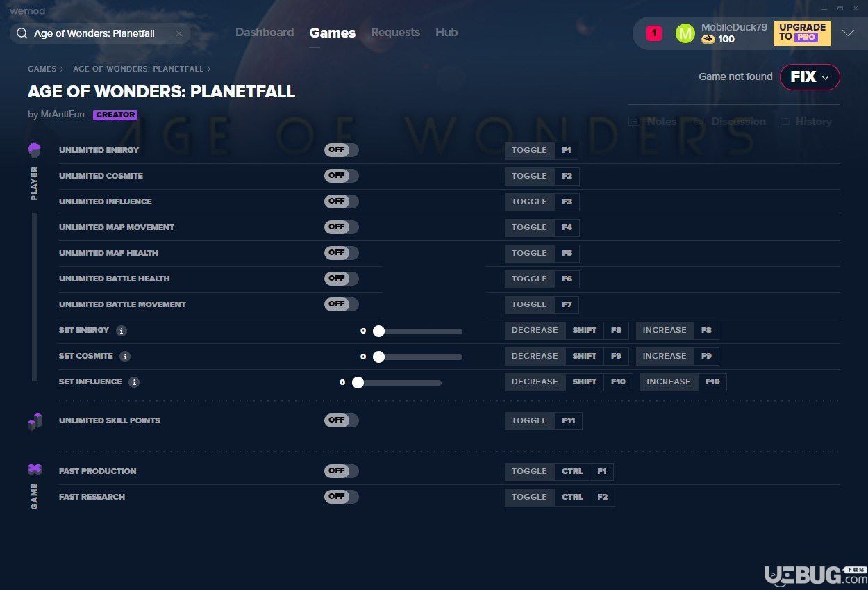
Task: Click Fast Research CTRL F2 hotkey
Action: [585, 498]
